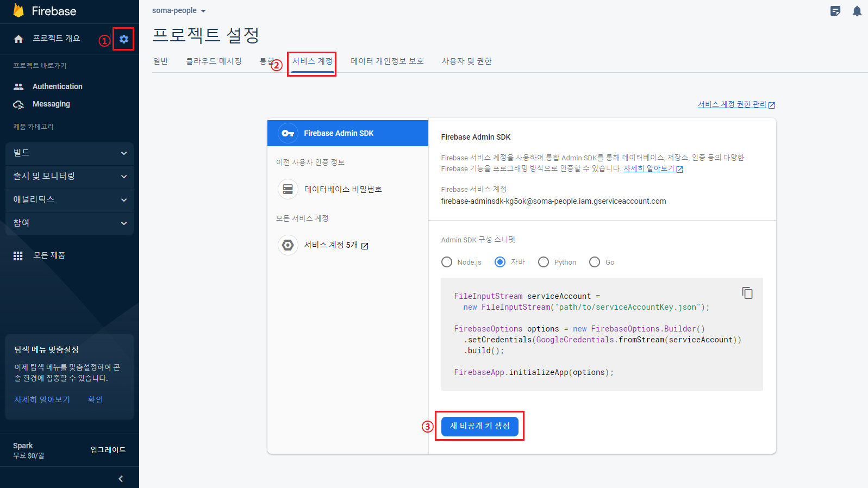868x488 pixels.
Task: Click 자세히 알아보기 in the sidebar card
Action: 42,399
